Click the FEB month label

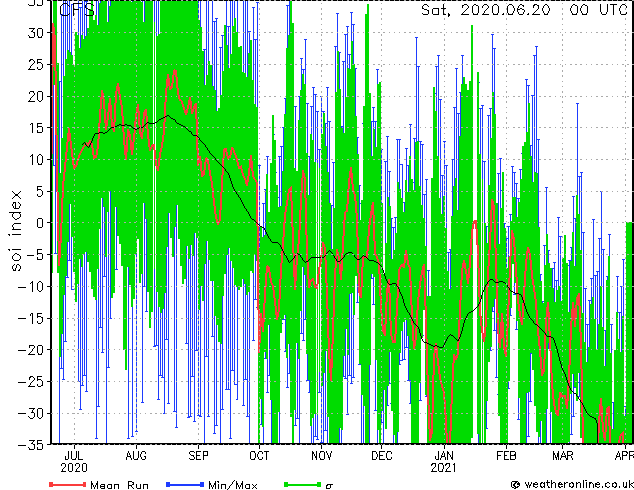(506, 456)
